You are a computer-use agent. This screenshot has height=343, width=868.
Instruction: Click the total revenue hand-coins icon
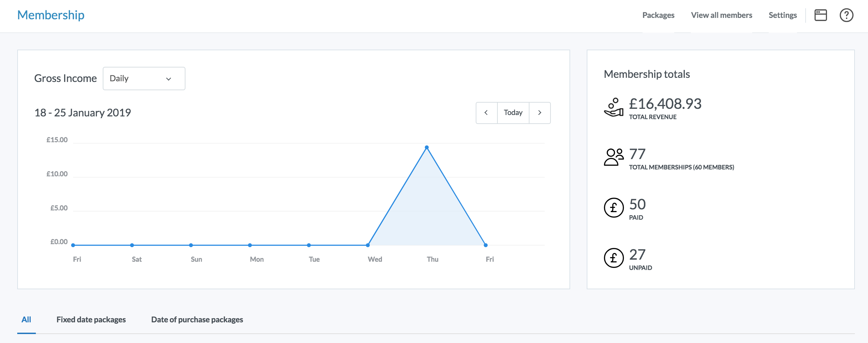pos(614,108)
